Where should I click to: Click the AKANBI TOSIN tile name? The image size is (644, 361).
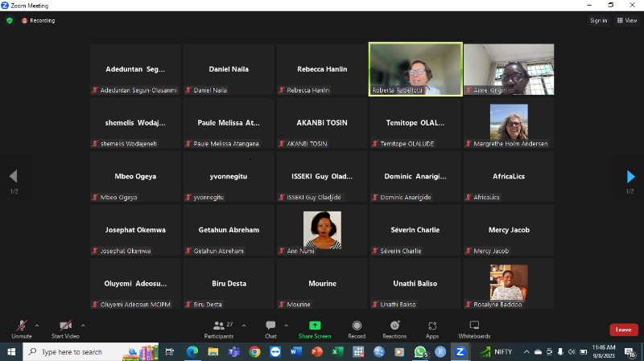point(322,123)
